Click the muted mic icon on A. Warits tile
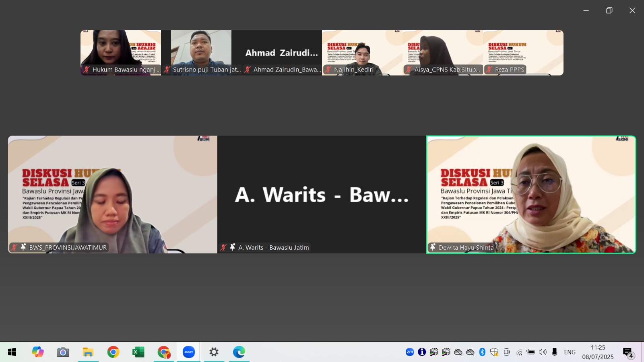This screenshot has height=362, width=644. coord(223,247)
